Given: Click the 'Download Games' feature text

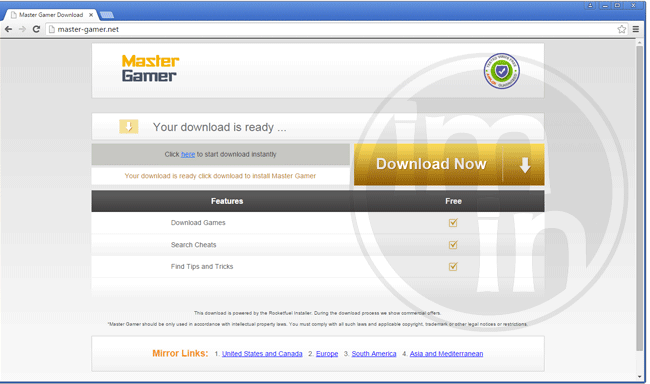Looking at the screenshot, I should pos(198,223).
